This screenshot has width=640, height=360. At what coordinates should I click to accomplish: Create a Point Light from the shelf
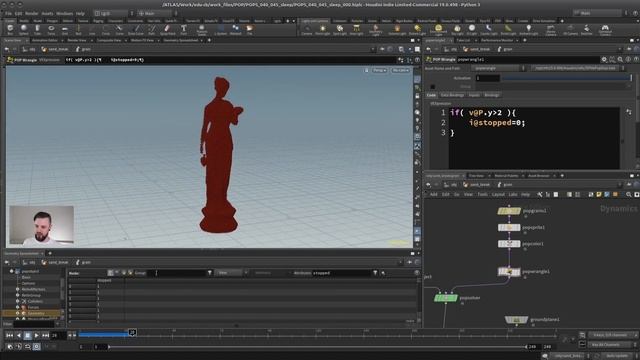pyautogui.click(x=322, y=29)
